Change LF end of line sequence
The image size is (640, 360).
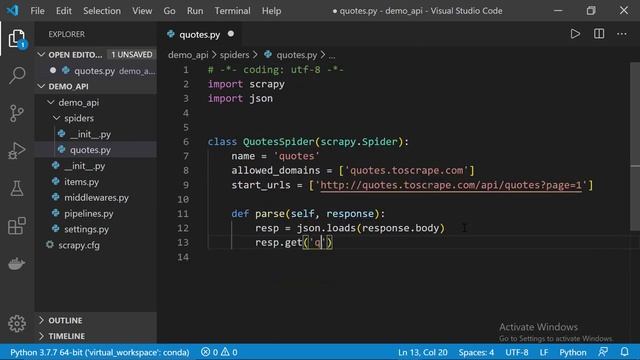point(544,352)
